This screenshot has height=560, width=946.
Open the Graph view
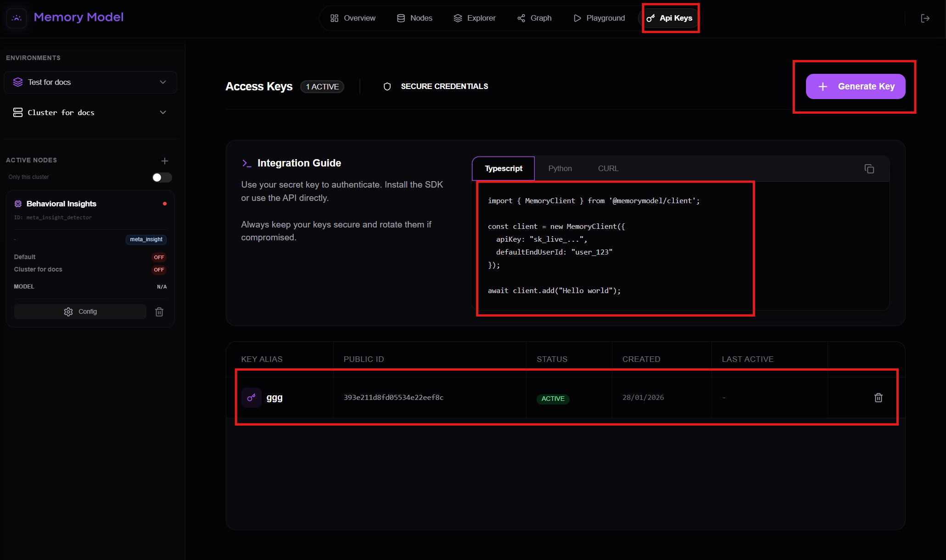click(x=534, y=18)
